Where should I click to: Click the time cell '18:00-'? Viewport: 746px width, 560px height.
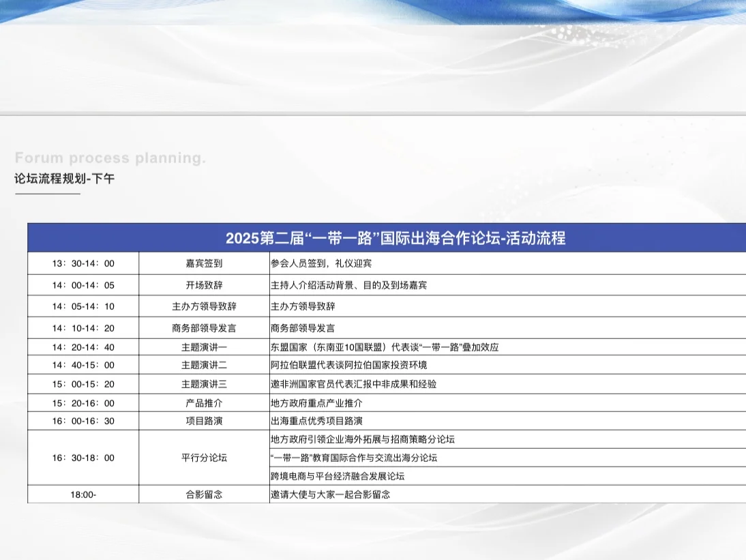pyautogui.click(x=83, y=495)
